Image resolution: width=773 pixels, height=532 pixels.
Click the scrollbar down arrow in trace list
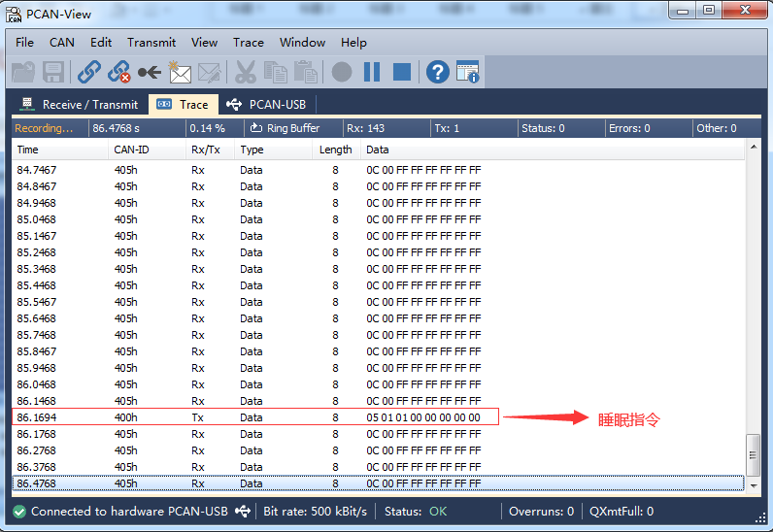click(753, 483)
